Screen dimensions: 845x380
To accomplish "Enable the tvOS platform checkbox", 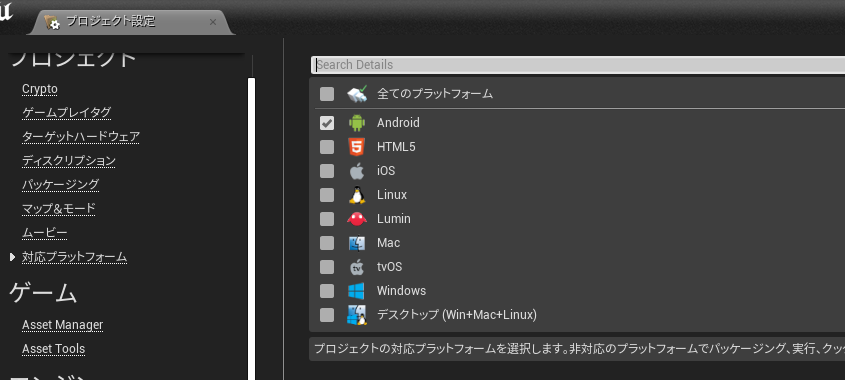I will click(327, 267).
